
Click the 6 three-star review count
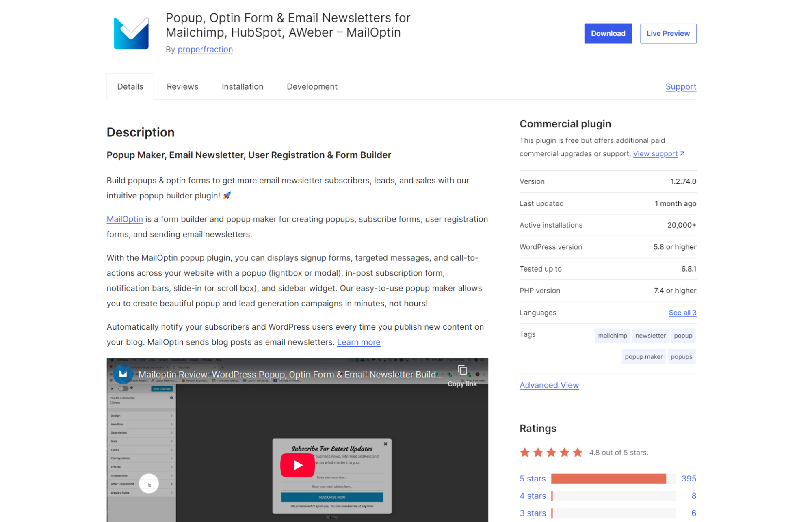[x=694, y=513]
